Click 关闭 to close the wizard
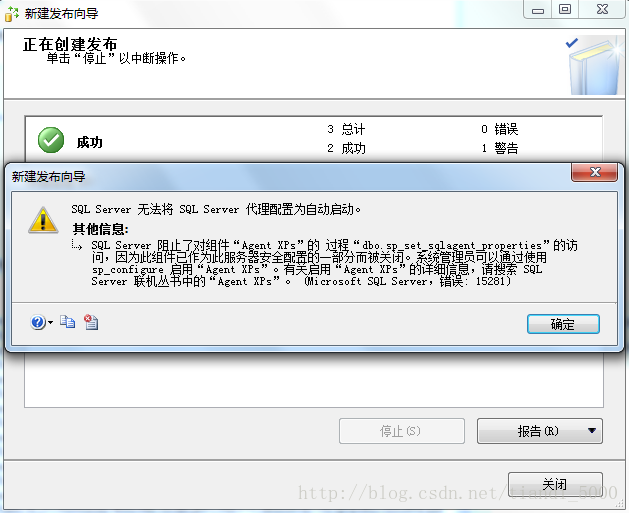The image size is (629, 513). [555, 485]
